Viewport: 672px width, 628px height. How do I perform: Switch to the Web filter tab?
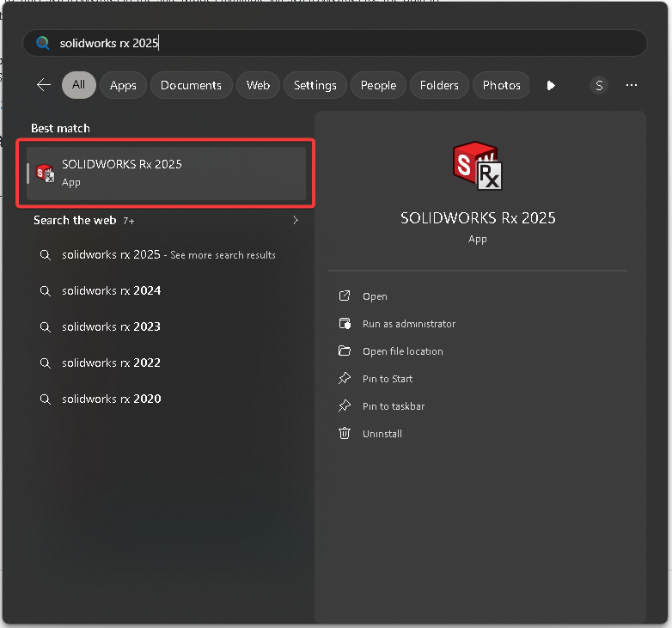(258, 85)
